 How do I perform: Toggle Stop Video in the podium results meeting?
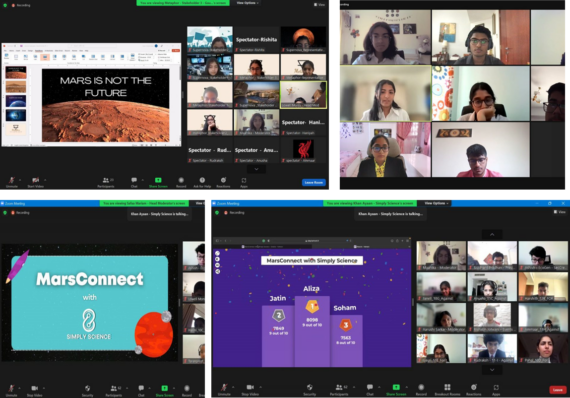point(250,390)
